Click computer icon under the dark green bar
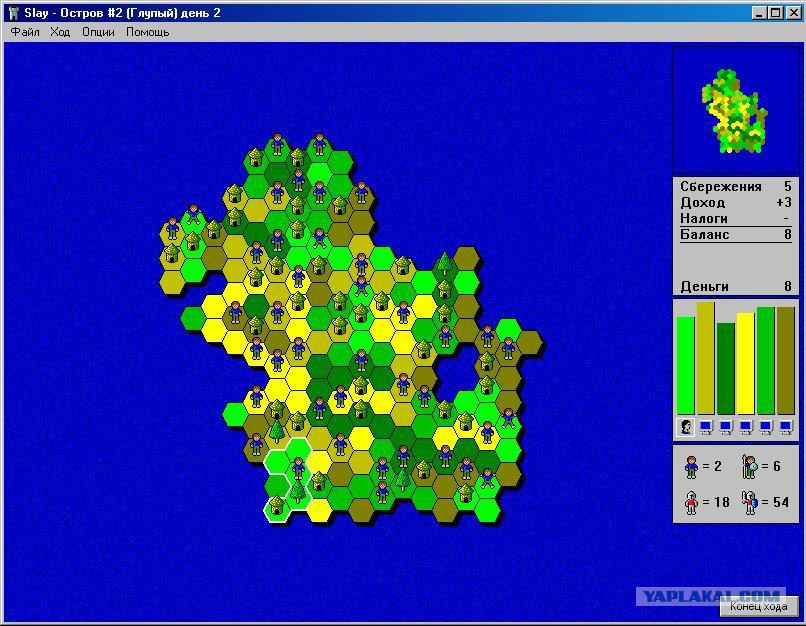 pos(726,427)
